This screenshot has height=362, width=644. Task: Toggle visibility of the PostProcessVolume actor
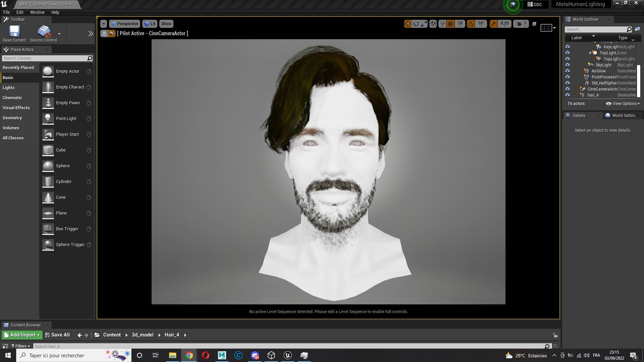point(567,77)
